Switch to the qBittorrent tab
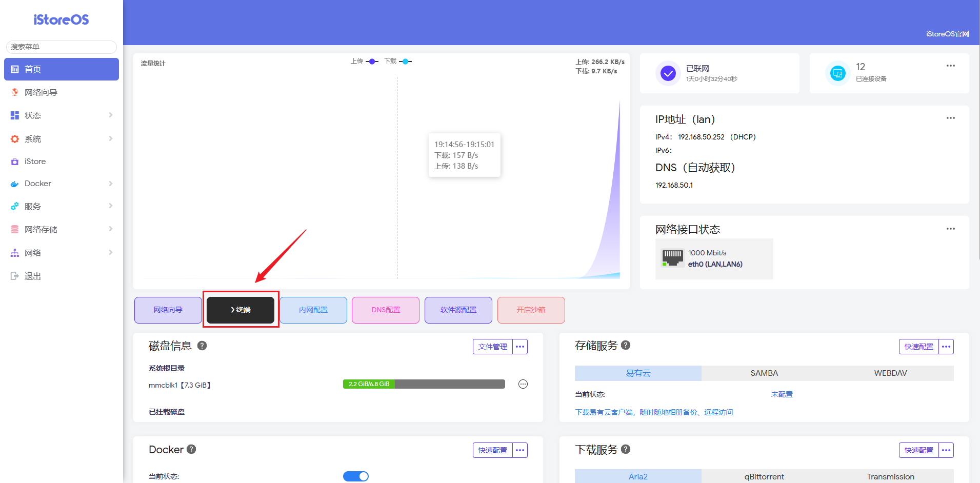The height and width of the screenshot is (483, 980). click(x=764, y=476)
